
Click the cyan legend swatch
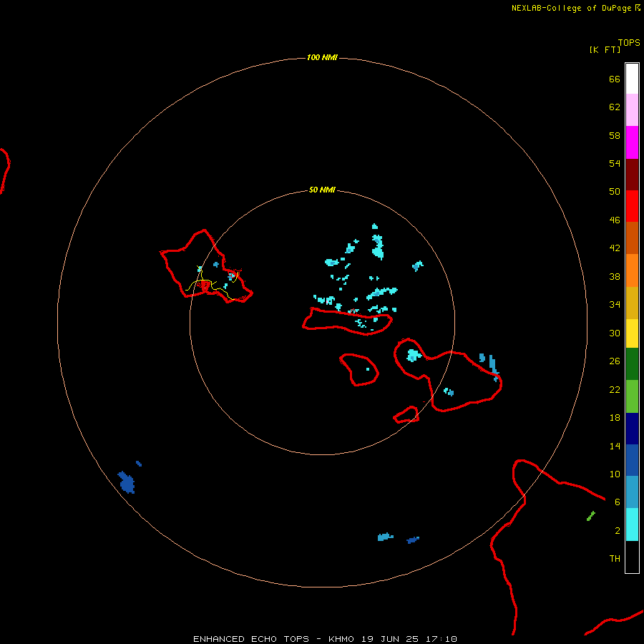tap(632, 525)
